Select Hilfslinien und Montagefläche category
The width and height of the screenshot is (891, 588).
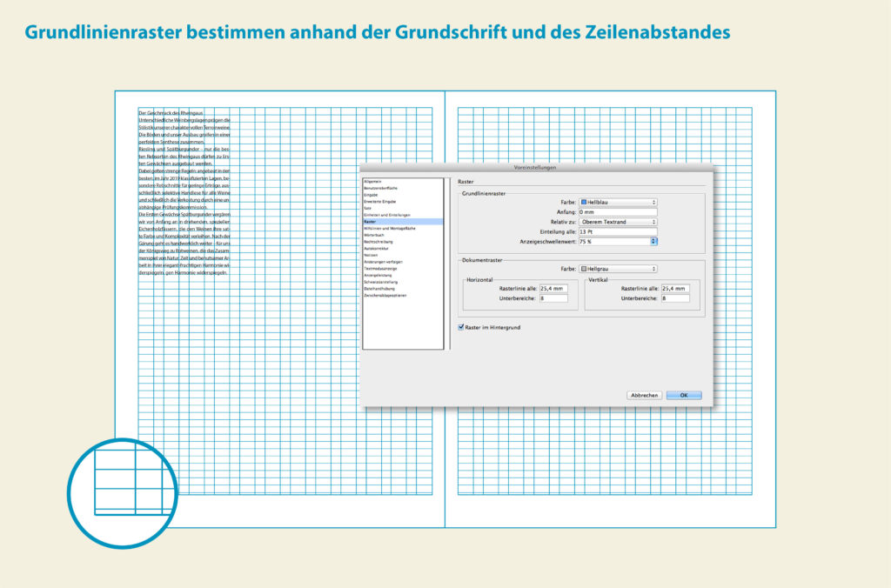pyautogui.click(x=388, y=227)
